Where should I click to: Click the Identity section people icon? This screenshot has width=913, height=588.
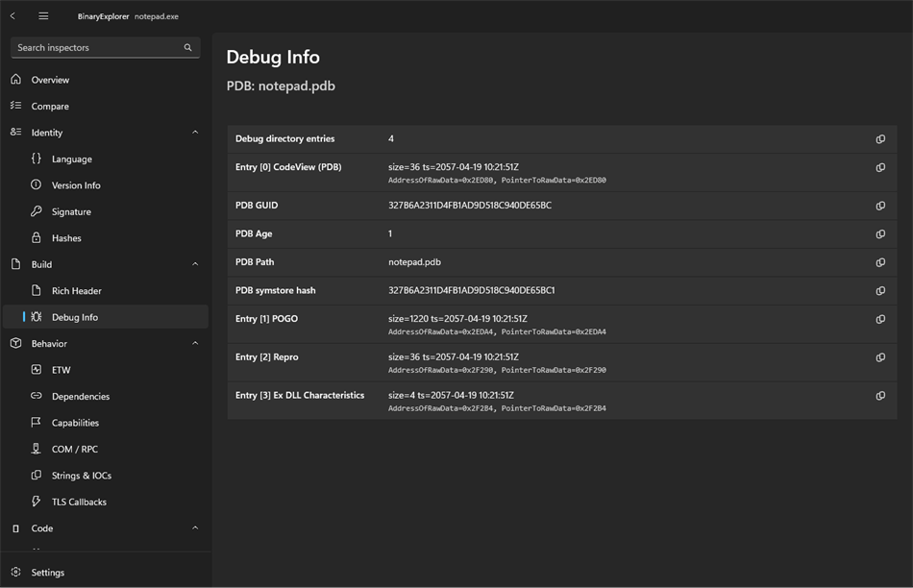coord(15,133)
